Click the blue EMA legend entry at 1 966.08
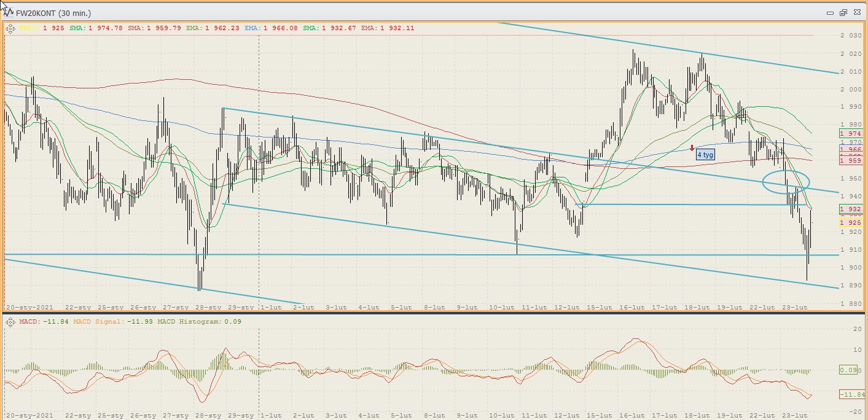Screen dimensions: 868x420 coord(271,28)
